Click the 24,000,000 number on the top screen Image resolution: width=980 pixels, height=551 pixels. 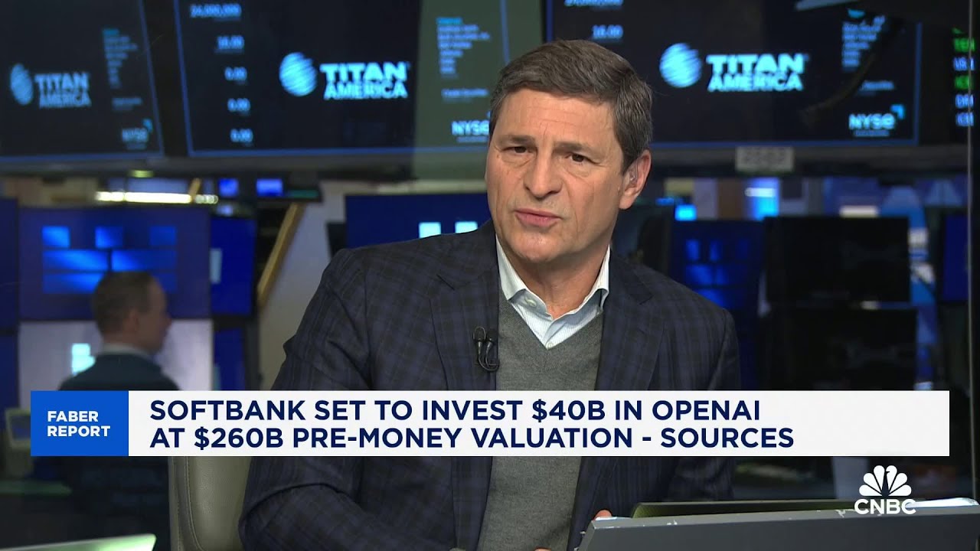tap(215, 11)
